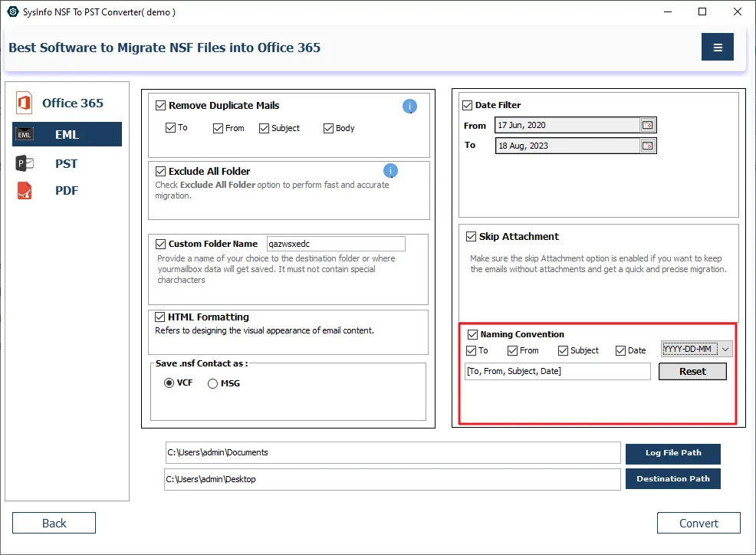Screen dimensions: 756x555
Task: Expand the YYYY-DD-MM date format dropdown
Action: coord(726,350)
